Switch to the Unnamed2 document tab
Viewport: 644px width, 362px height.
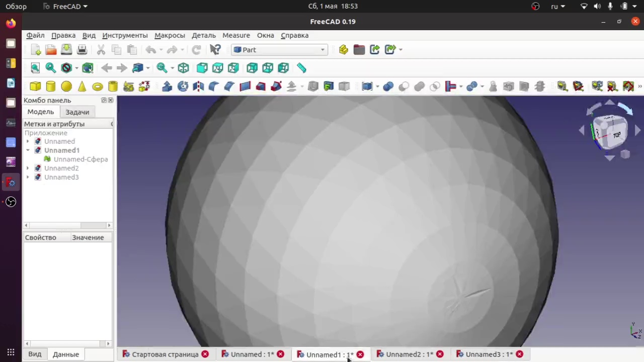(x=410, y=354)
